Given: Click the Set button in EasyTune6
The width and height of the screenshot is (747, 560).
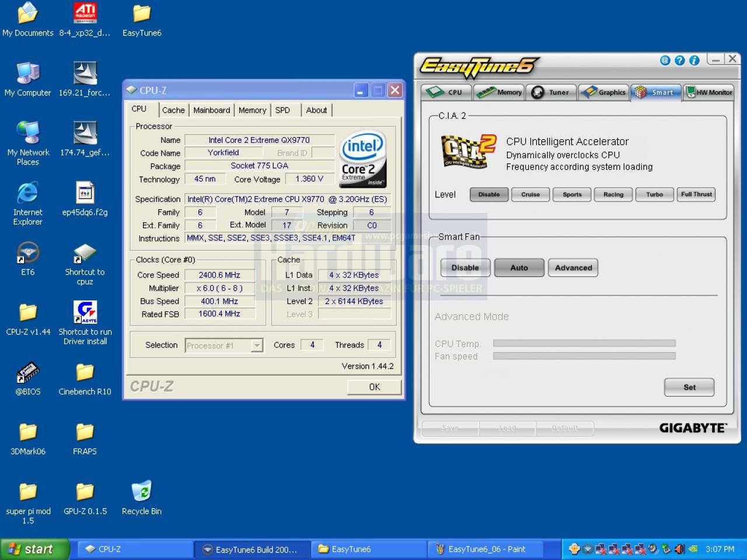Looking at the screenshot, I should [x=689, y=387].
